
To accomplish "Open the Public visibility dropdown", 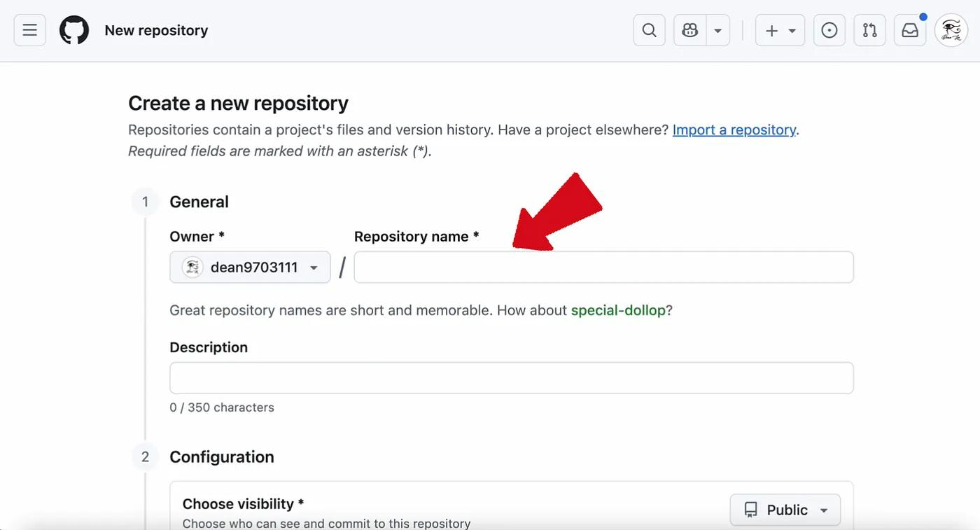I will click(785, 510).
